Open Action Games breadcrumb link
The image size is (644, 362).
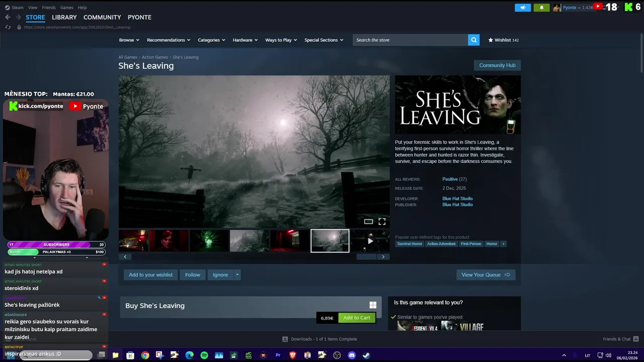[x=155, y=57]
